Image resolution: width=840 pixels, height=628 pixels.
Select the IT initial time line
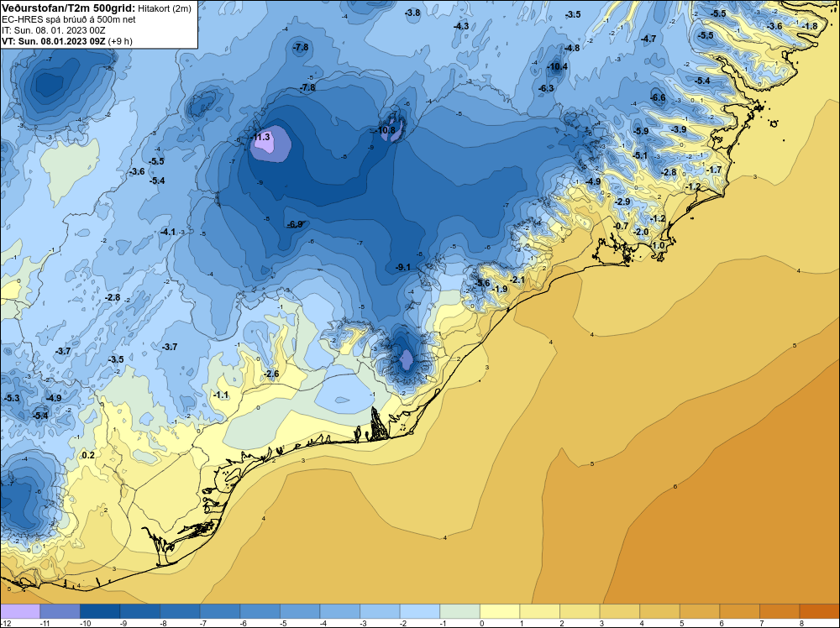(x=54, y=30)
